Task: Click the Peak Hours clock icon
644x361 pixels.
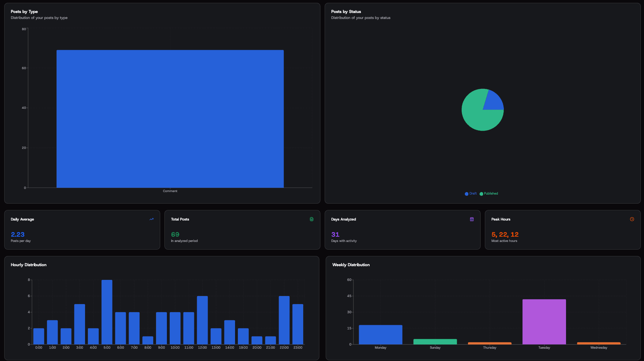Action: coord(632,219)
